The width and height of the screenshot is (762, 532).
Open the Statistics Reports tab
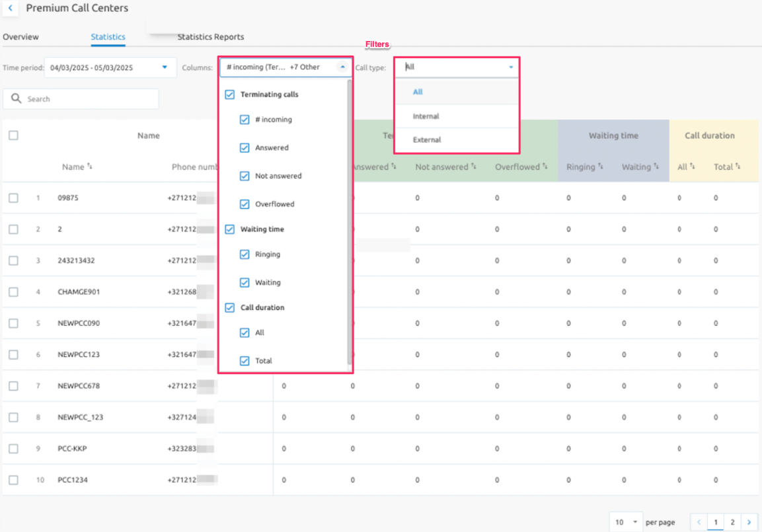(210, 37)
